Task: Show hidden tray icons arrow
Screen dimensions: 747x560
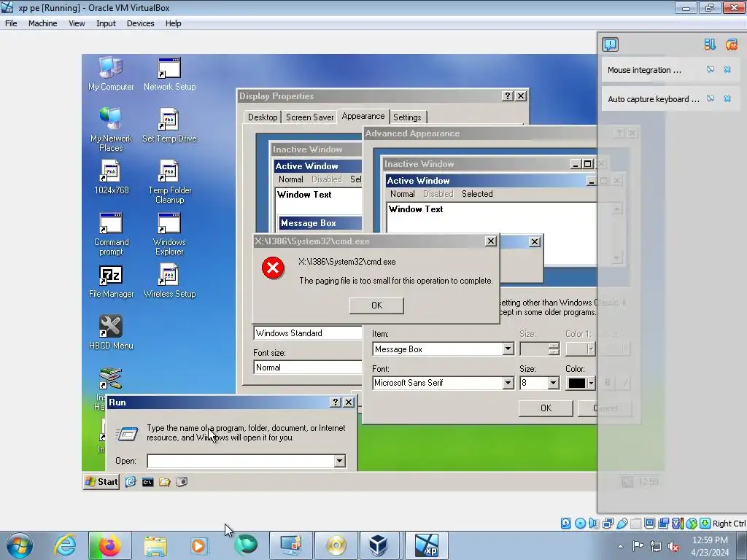Action: pyautogui.click(x=620, y=547)
